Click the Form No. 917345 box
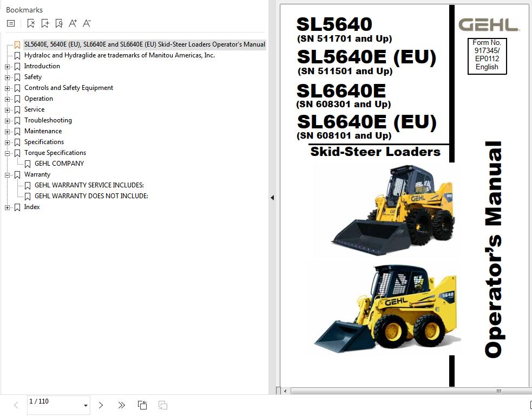 487,56
